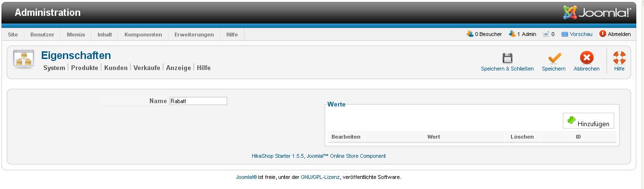The width and height of the screenshot is (644, 189).
Task: Click the green plus Hinzufügen icon
Action: click(x=571, y=120)
